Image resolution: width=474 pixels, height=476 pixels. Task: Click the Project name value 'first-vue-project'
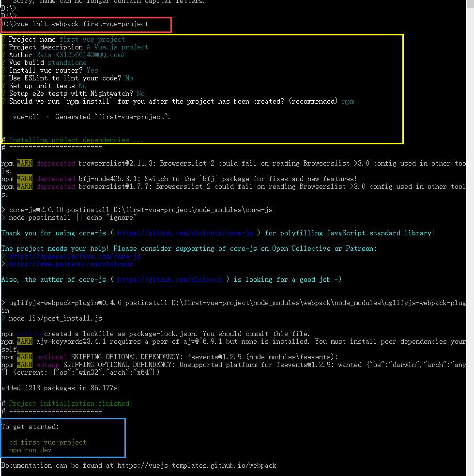(x=92, y=39)
